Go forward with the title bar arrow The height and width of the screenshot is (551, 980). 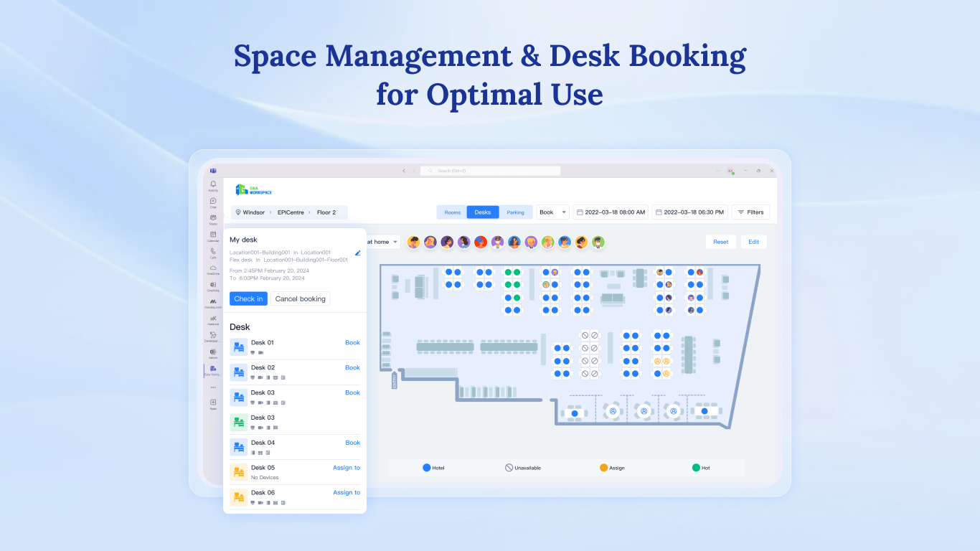point(413,171)
